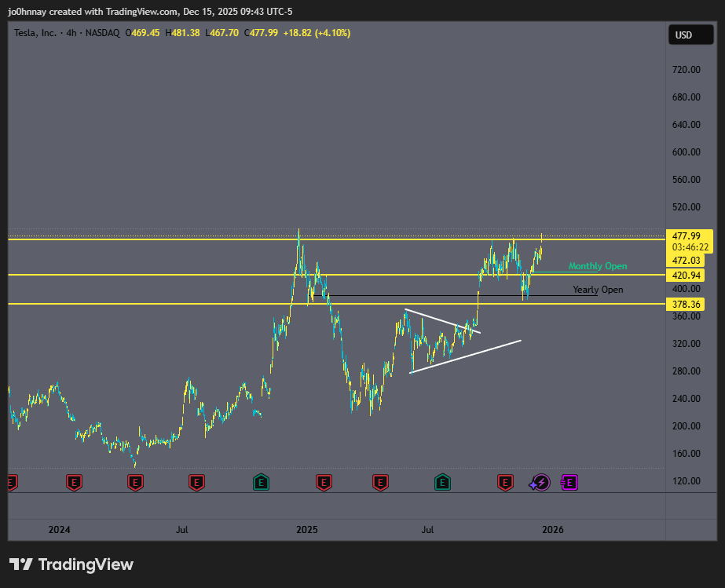This screenshot has height=588, width=725.
Task: Click the 2024 time axis label
Action: [59, 530]
